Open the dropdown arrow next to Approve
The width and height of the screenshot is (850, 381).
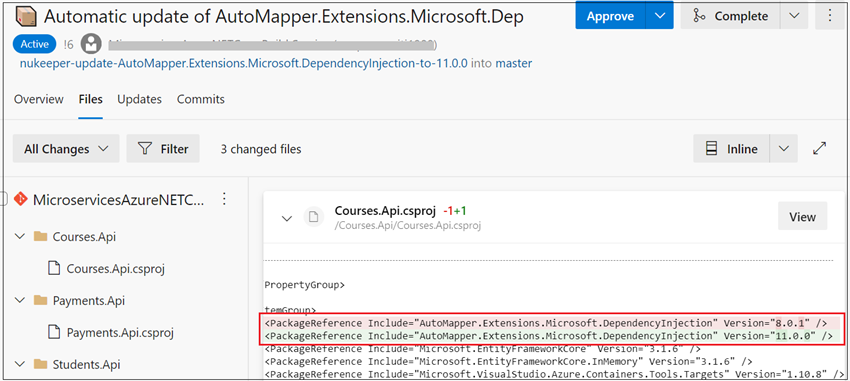[660, 16]
